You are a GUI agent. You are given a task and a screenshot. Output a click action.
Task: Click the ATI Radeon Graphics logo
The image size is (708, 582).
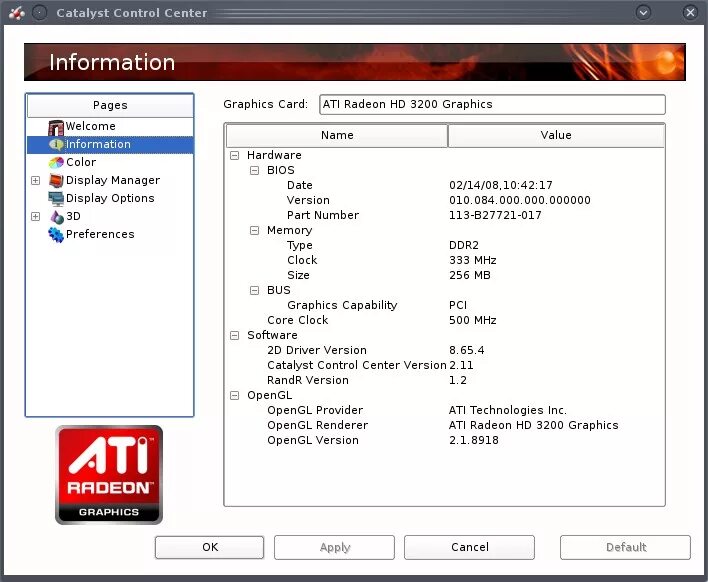point(109,475)
